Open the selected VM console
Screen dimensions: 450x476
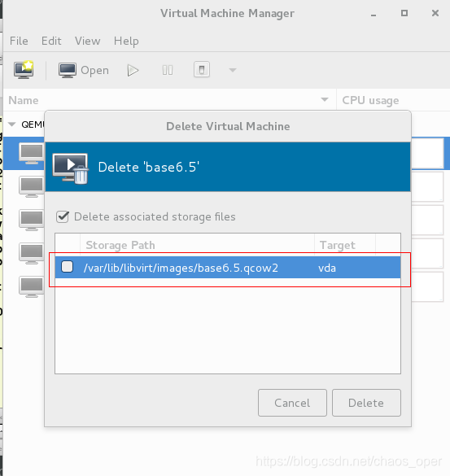point(84,71)
